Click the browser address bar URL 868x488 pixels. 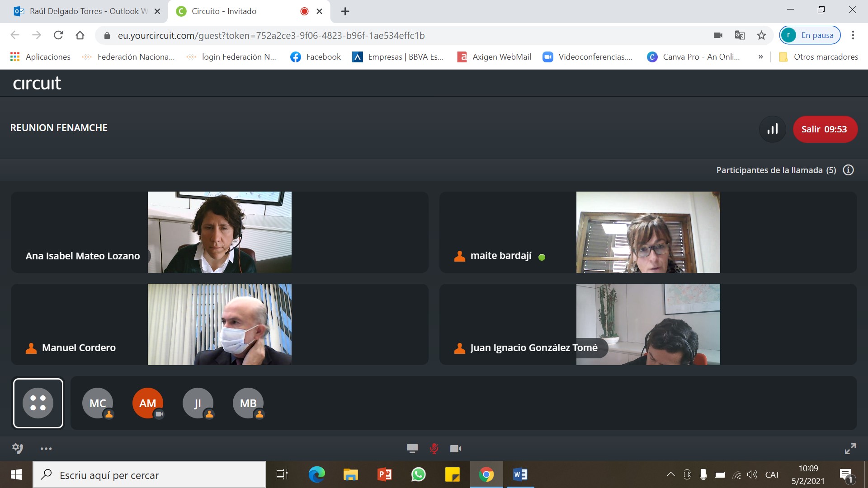pos(271,35)
